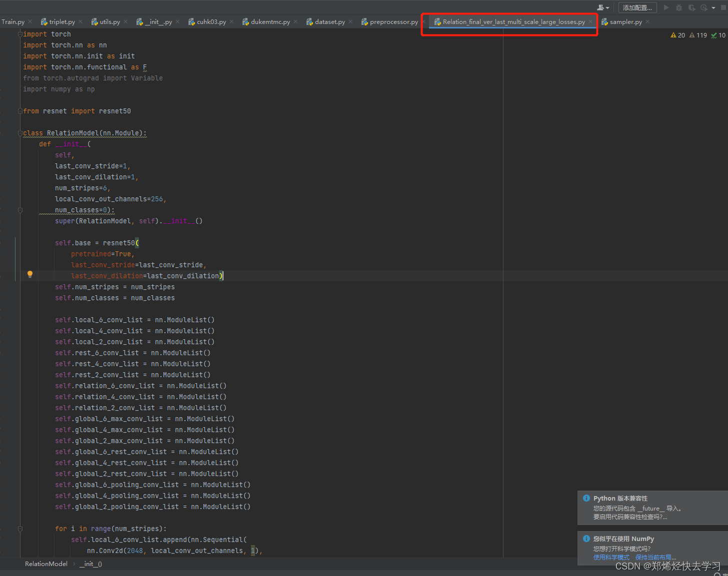Close the cuhk03.py tab
Image resolution: width=728 pixels, height=576 pixels.
pos(231,21)
